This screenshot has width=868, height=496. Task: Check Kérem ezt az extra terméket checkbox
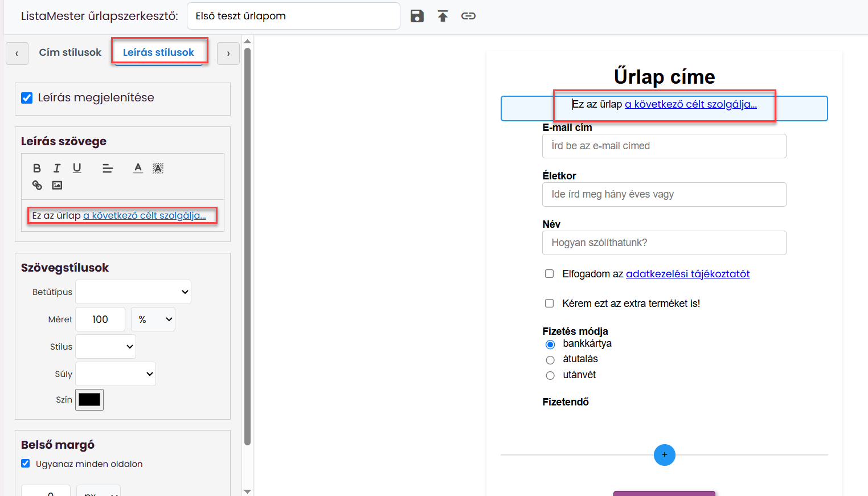(549, 304)
